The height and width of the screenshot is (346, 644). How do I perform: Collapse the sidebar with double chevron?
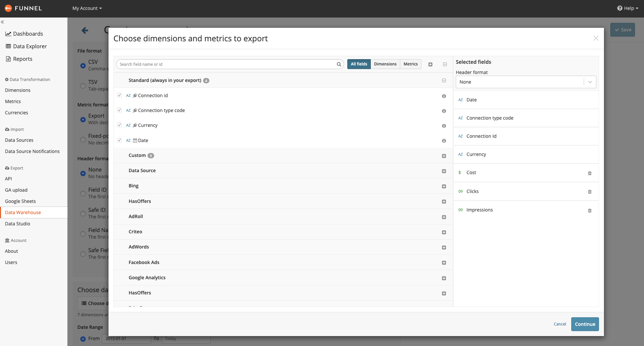tap(2, 22)
